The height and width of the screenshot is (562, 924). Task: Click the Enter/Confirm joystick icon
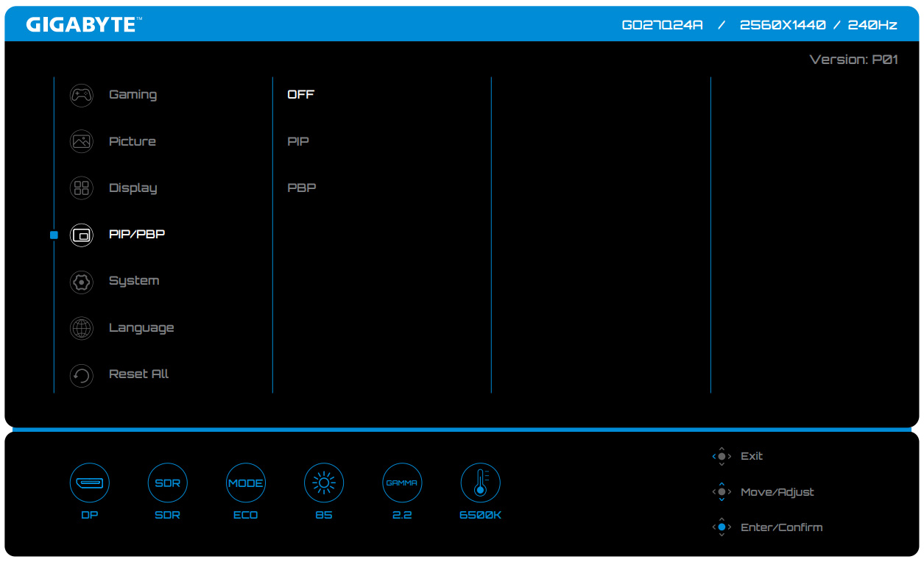(x=722, y=527)
